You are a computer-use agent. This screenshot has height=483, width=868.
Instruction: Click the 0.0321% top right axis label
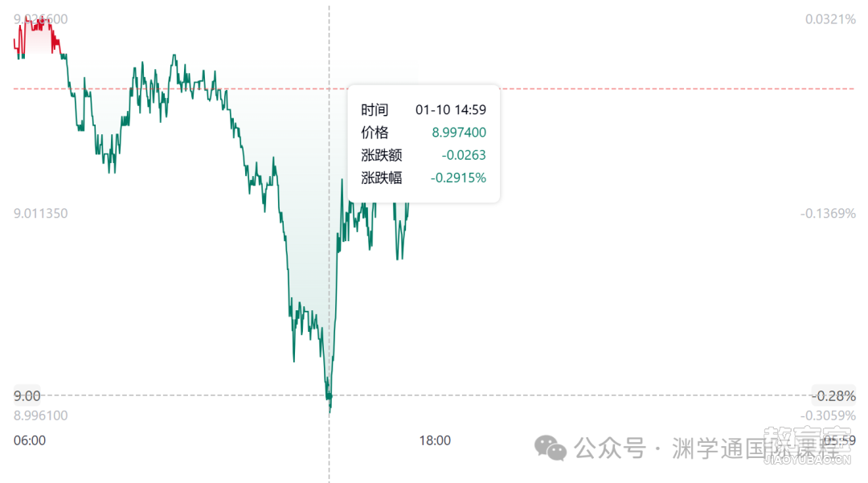pos(830,19)
